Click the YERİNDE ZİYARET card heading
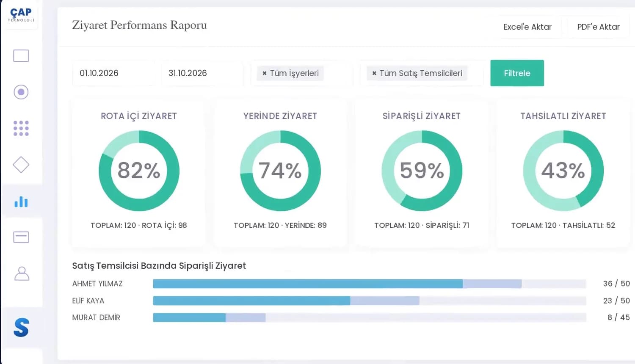The width and height of the screenshot is (635, 364). (280, 116)
